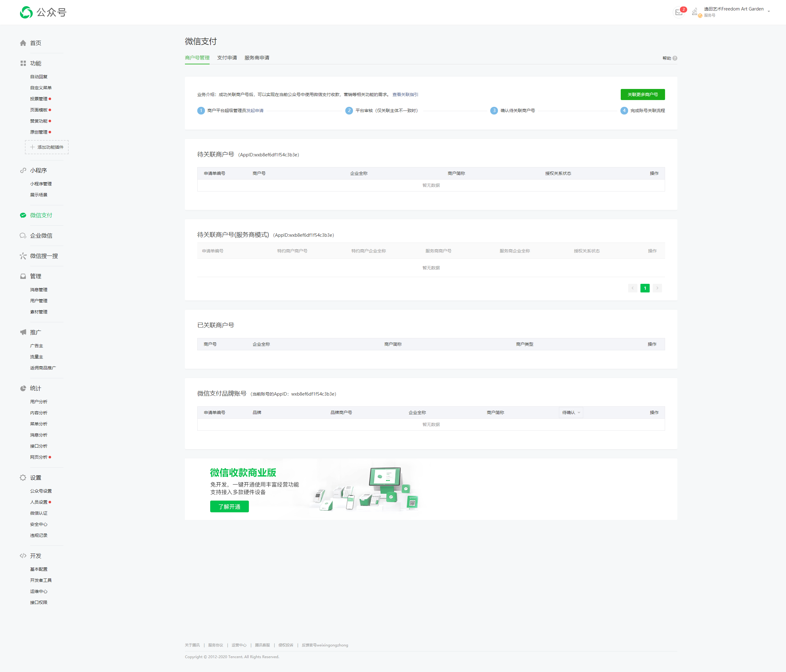Open 公众号设置 in the sidebar

[x=41, y=491]
